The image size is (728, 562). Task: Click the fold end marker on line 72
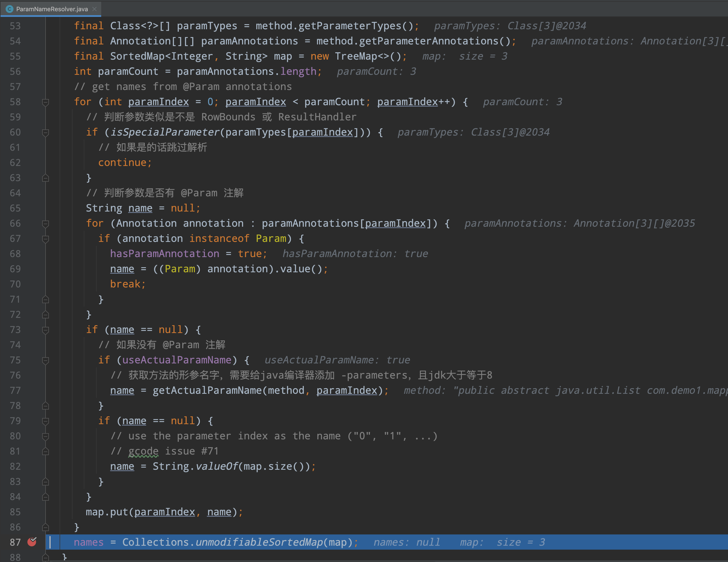(x=46, y=314)
